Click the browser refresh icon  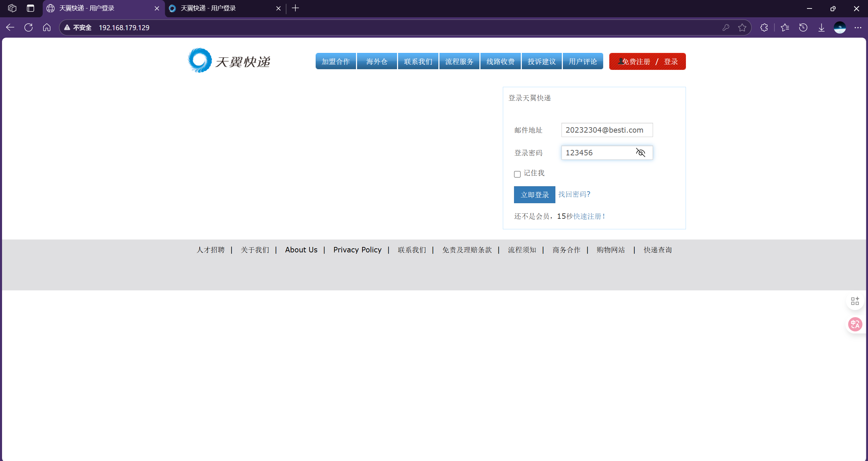[28, 27]
